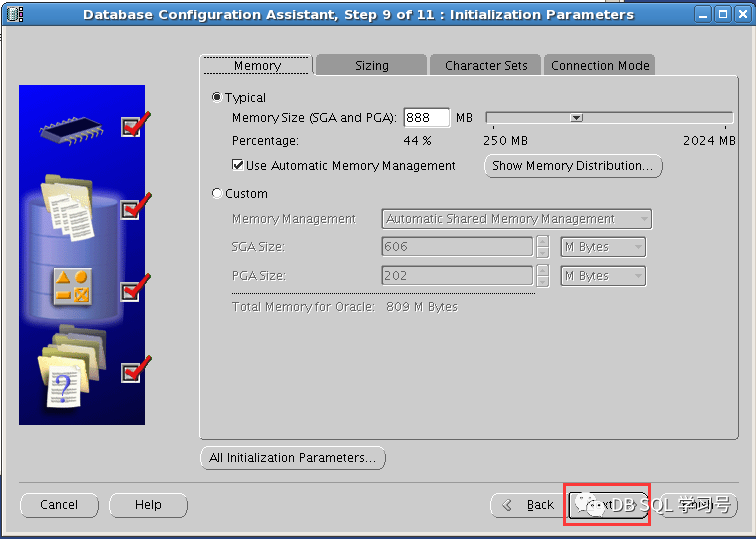Click the 44 % percentage value
Image resolution: width=756 pixels, height=539 pixels.
(x=418, y=141)
